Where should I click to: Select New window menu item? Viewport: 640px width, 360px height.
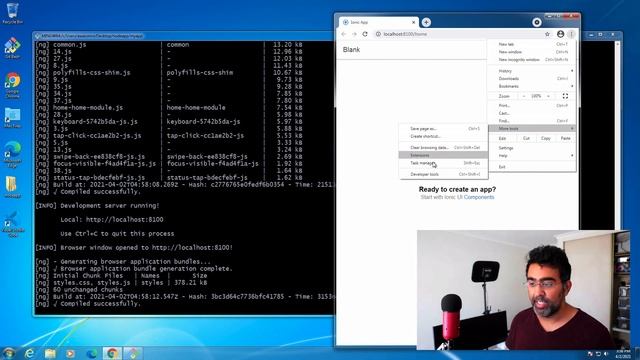(x=531, y=52)
